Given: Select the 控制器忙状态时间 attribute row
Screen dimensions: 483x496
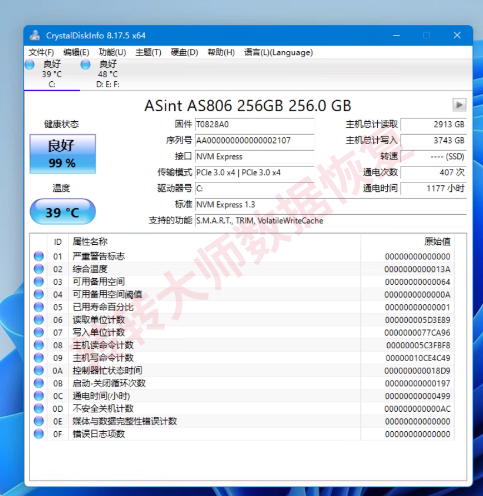Looking at the screenshot, I should [x=242, y=370].
